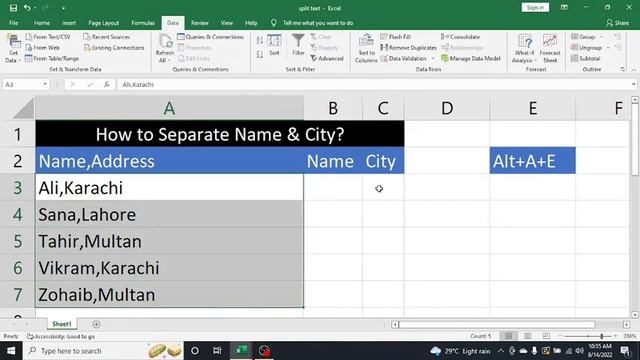Viewport: 640px width, 360px height.
Task: Switch to the Insert tab
Action: click(x=69, y=23)
